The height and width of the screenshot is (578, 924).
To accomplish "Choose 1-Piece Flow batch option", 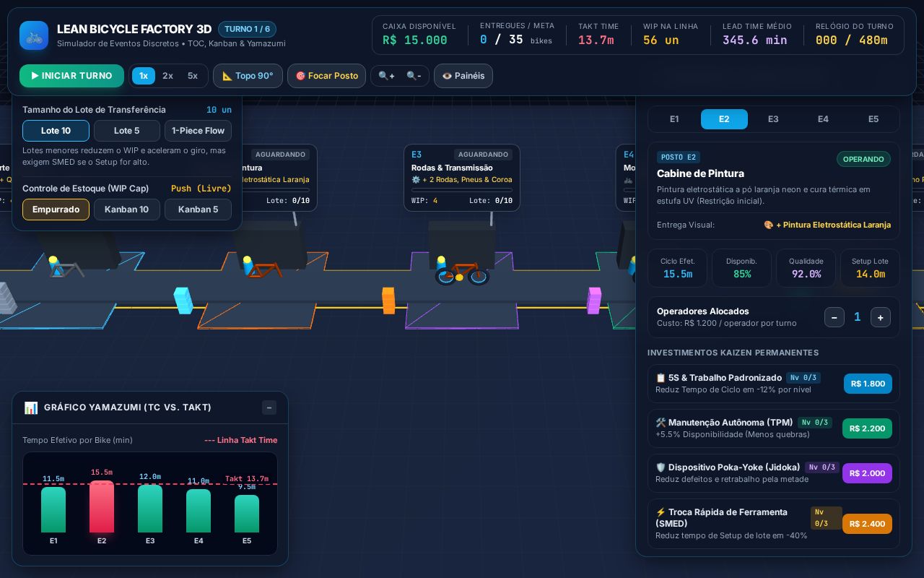I will pos(198,131).
